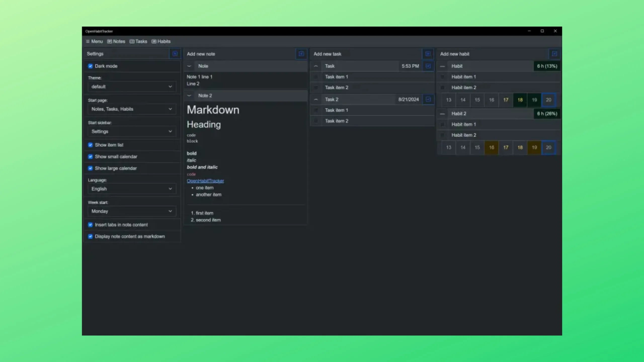This screenshot has width=644, height=362.
Task: Click the 6 h (13%) habit badge
Action: click(x=547, y=66)
